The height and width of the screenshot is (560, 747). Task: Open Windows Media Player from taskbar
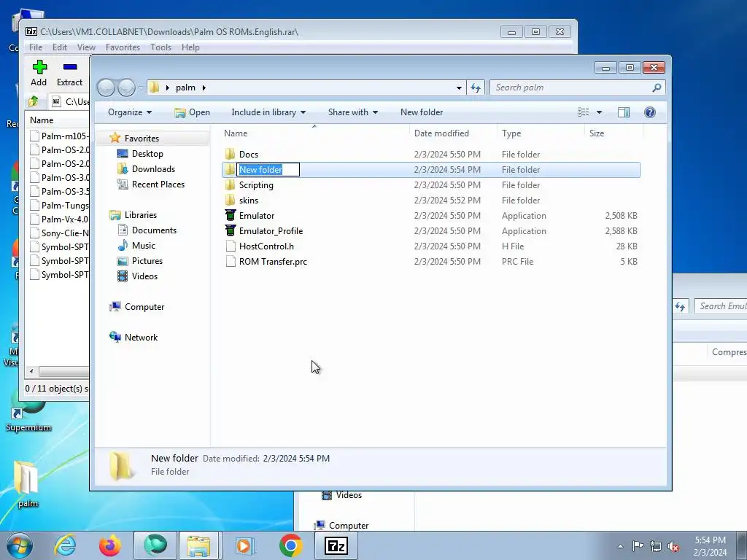coord(245,545)
